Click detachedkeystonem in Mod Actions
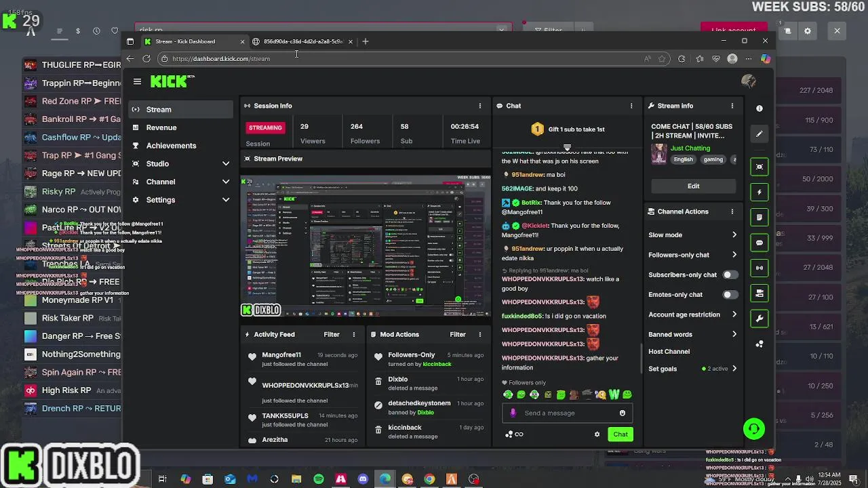 (x=419, y=403)
